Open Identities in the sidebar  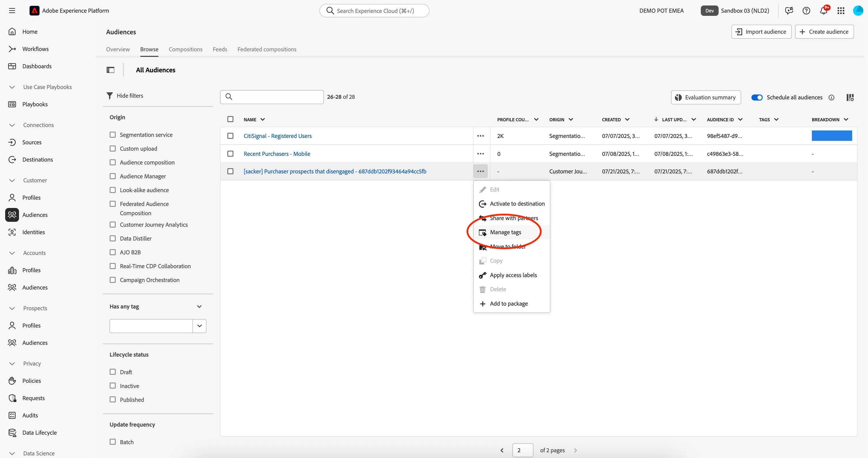tap(33, 232)
